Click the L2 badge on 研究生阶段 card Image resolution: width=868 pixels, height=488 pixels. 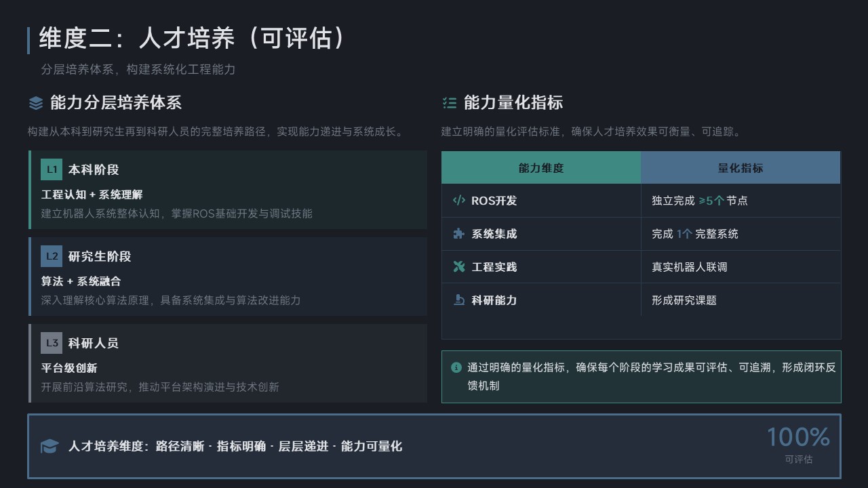point(52,256)
